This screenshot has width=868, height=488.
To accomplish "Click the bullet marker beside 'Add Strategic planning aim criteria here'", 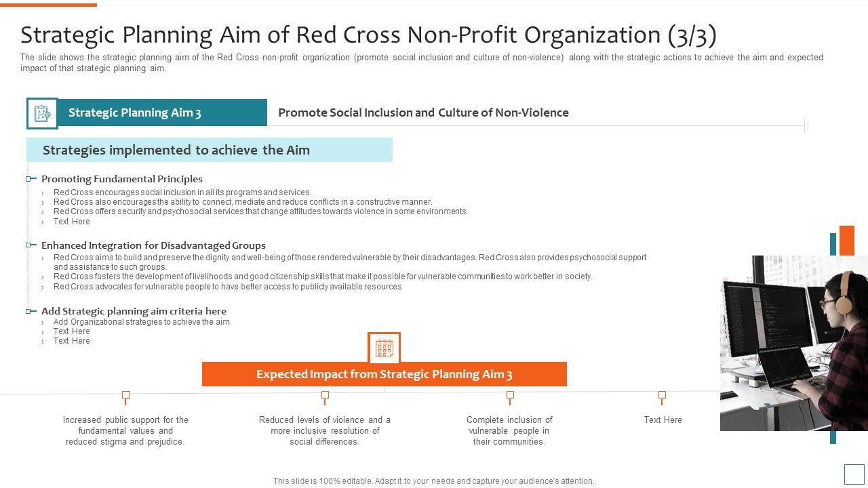I will click(30, 311).
